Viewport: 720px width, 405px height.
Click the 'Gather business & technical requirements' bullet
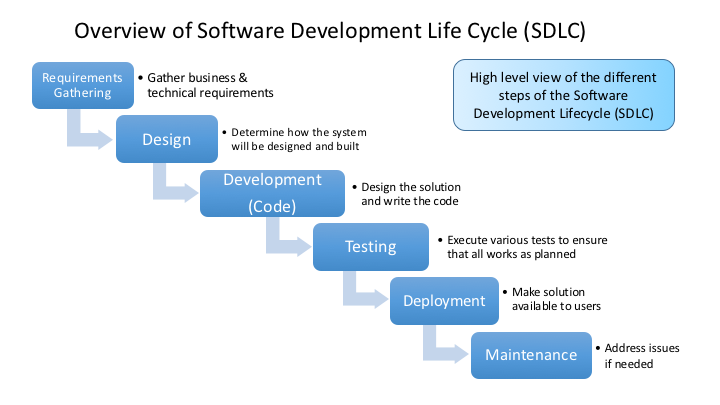211,85
